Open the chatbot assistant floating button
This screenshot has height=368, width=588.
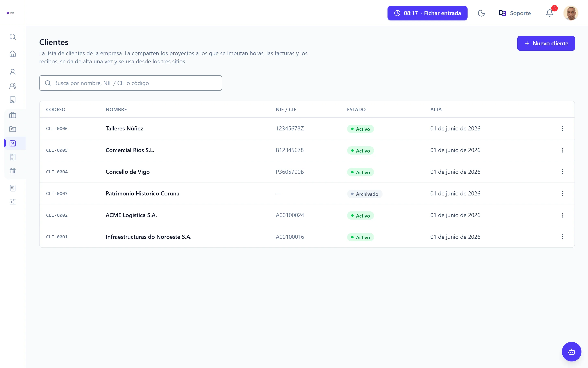[571, 352]
